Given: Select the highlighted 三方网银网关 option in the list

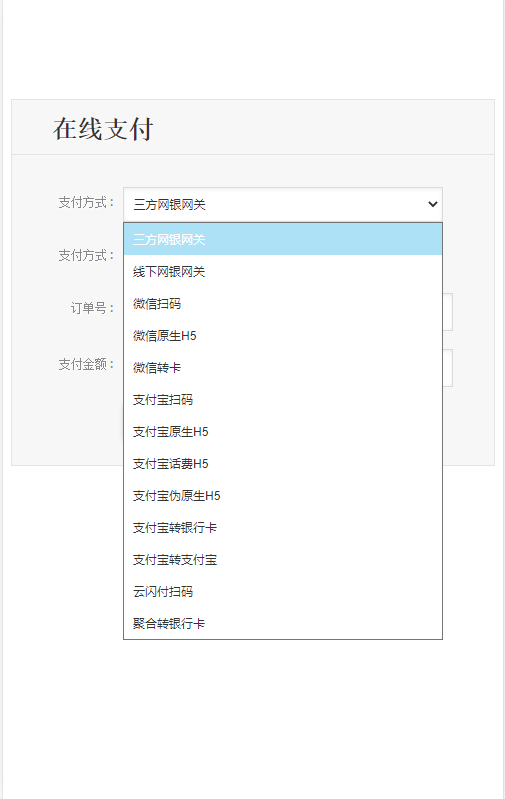Looking at the screenshot, I should [283, 239].
